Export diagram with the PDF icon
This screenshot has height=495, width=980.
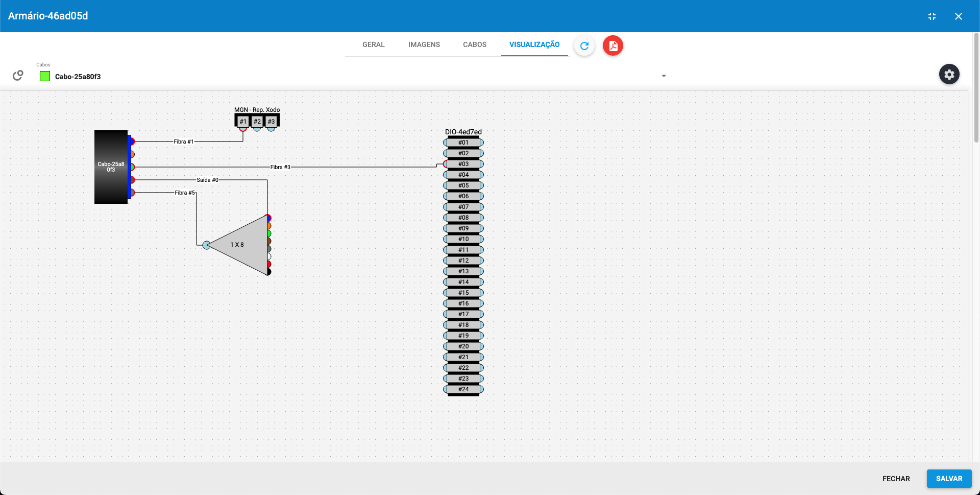(613, 45)
